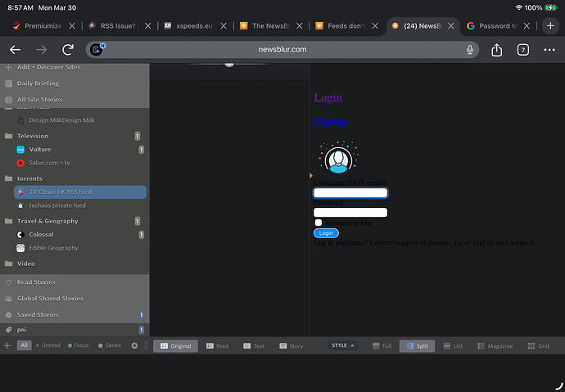Click the browser back arrow
This screenshot has height=392, width=565.
[x=15, y=50]
